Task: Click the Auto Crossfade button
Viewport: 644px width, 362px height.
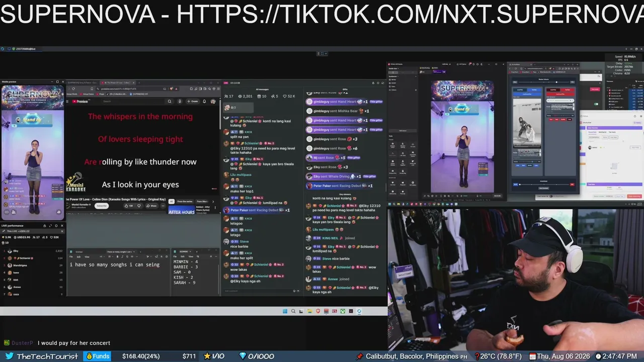Action: pyautogui.click(x=543, y=189)
